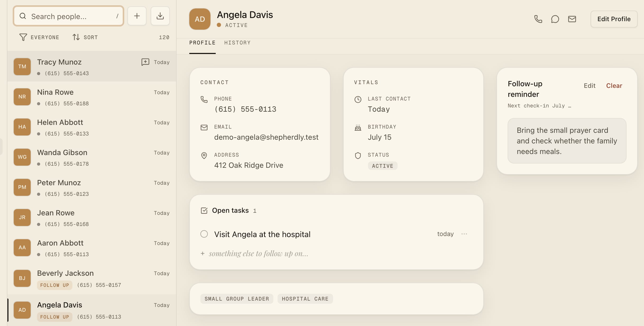Image resolution: width=644 pixels, height=326 pixels.
Task: Click the note icon on Tracy Munoz
Action: click(x=145, y=62)
